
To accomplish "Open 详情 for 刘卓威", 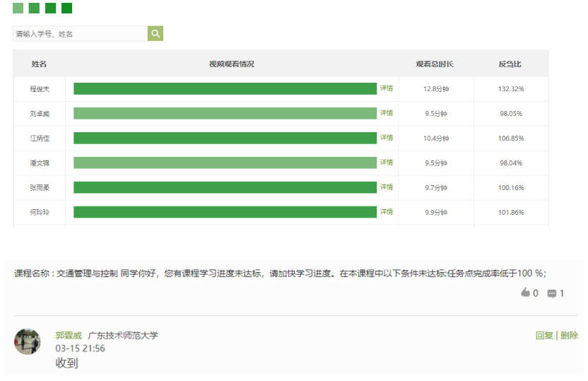I will pos(387,113).
